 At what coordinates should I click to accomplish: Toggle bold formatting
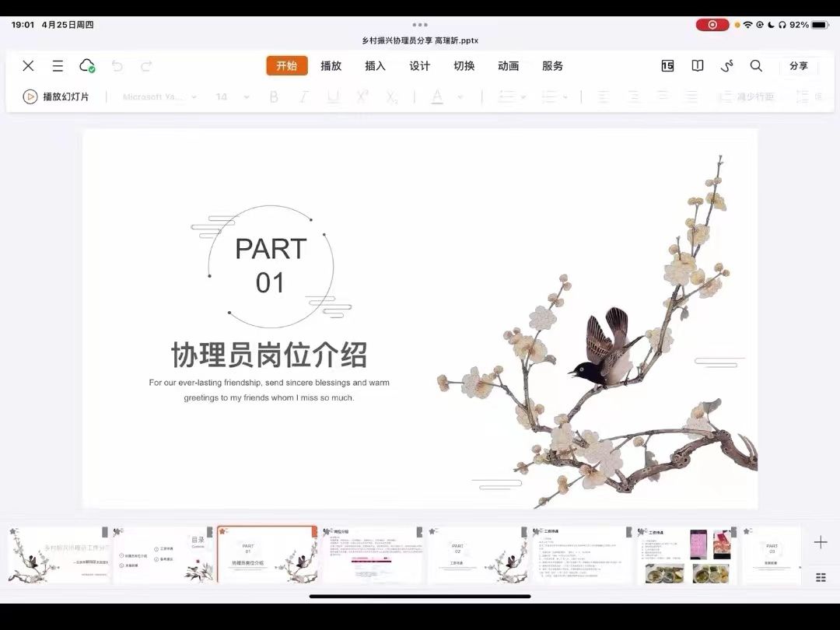pyautogui.click(x=274, y=97)
